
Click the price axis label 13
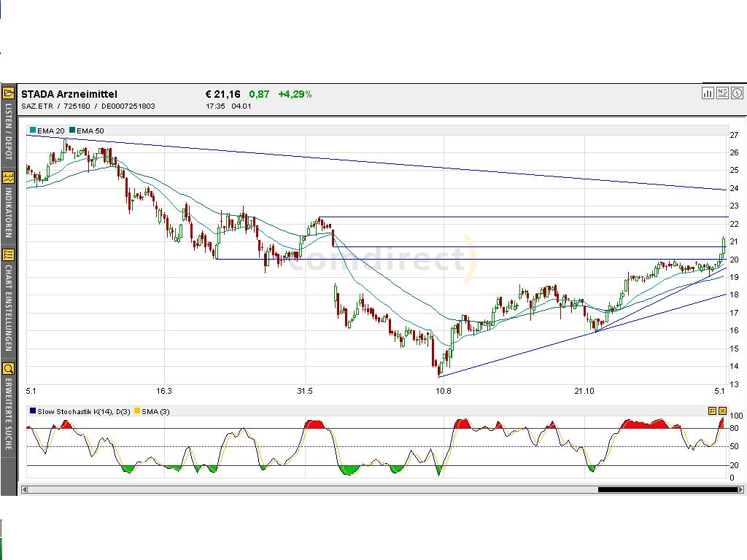734,384
